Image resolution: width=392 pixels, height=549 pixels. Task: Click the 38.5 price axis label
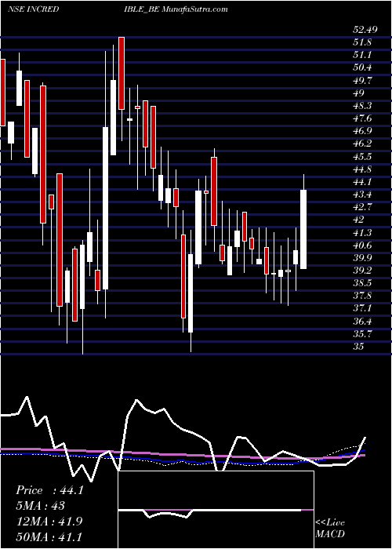tap(362, 283)
